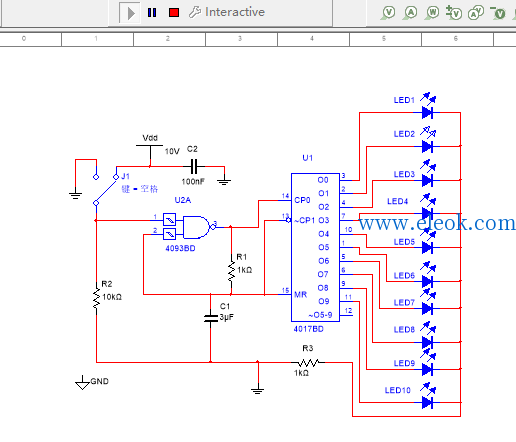Click the J1 key label text

[140, 189]
